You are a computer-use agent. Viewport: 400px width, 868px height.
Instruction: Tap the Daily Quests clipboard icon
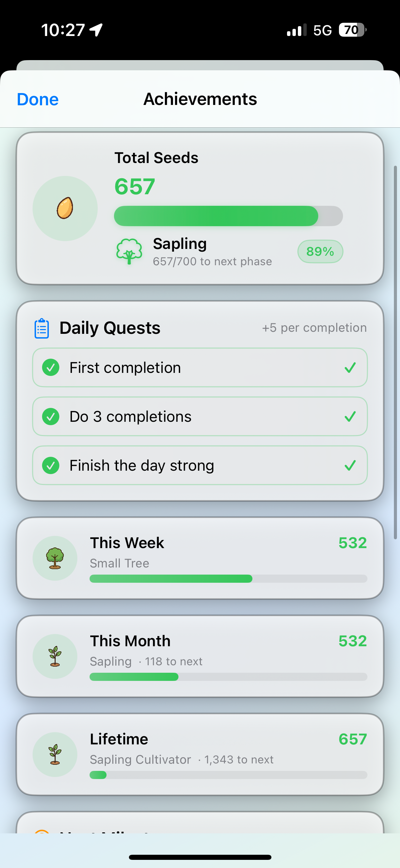42,328
